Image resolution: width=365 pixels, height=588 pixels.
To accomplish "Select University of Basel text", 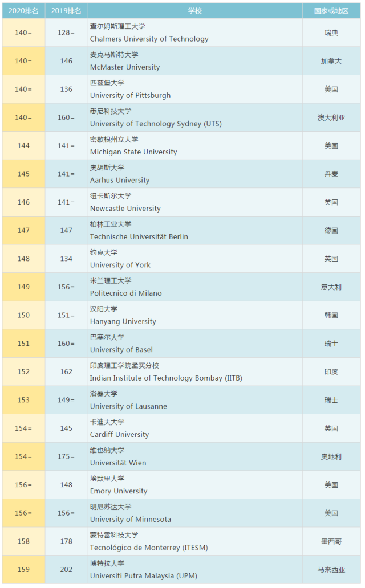I will pos(121,350).
